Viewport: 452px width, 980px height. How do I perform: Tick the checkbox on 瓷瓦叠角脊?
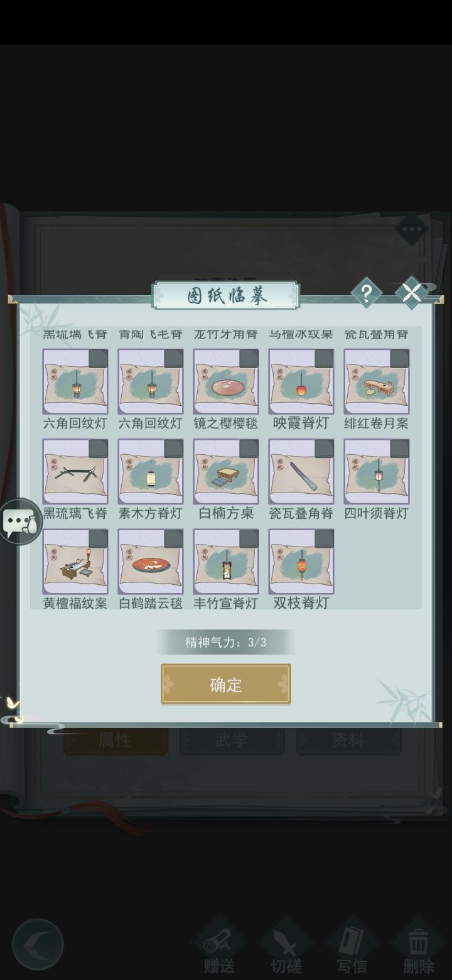[324, 449]
